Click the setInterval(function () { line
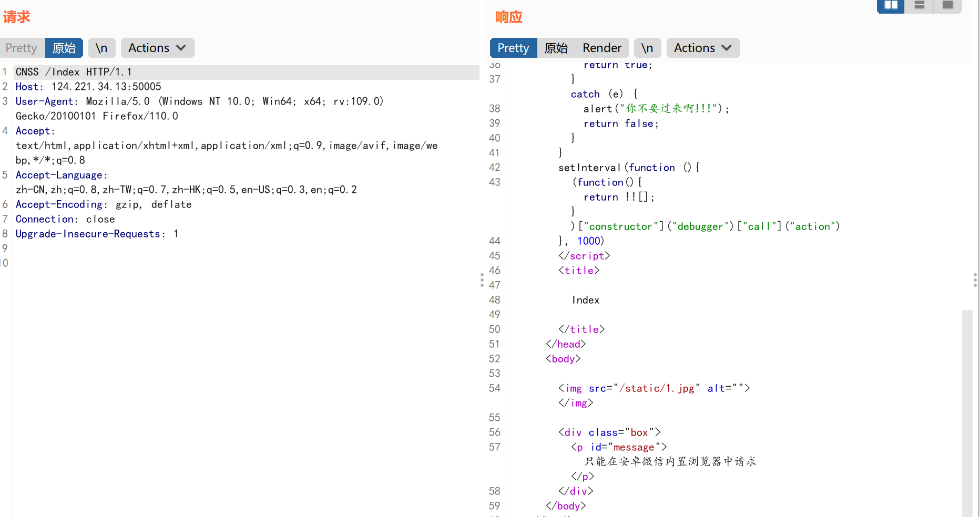This screenshot has width=980, height=517. click(x=629, y=168)
